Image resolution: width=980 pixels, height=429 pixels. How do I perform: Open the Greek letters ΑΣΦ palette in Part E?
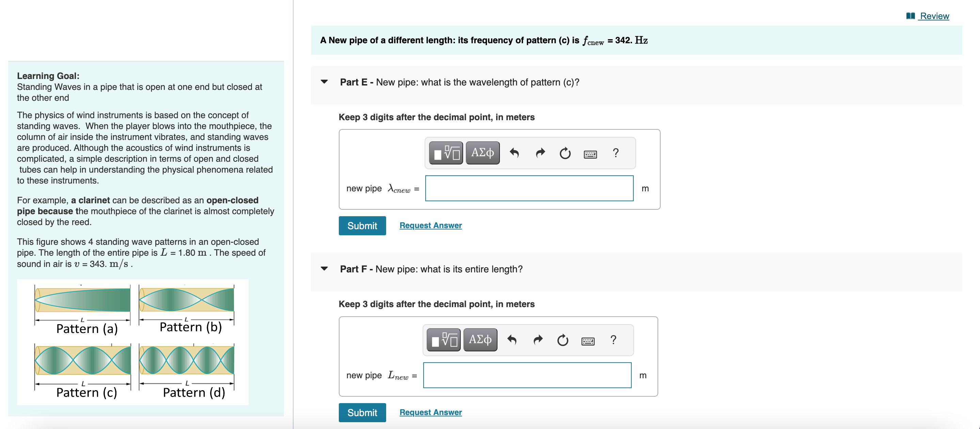(x=483, y=153)
